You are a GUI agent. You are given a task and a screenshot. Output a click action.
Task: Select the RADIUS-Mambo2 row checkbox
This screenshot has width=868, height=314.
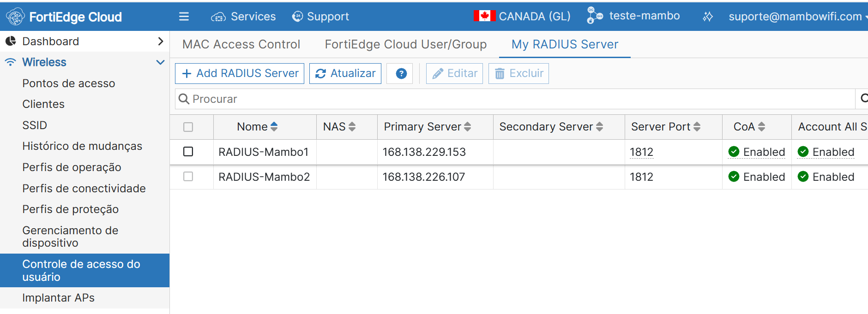click(188, 177)
